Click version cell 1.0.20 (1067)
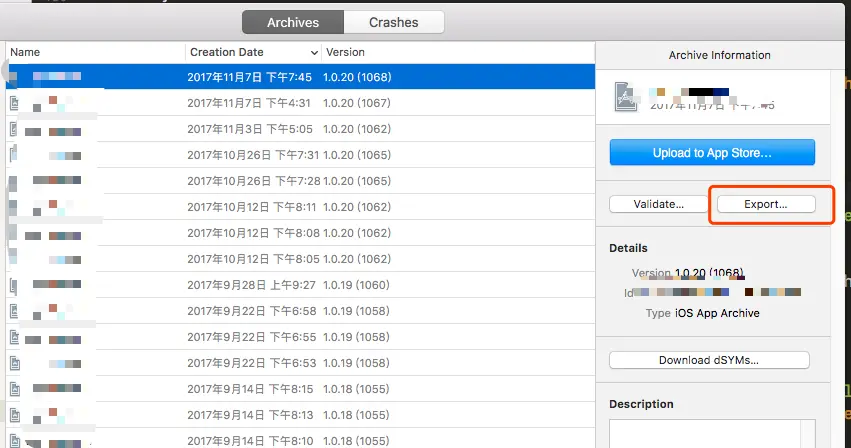This screenshot has height=448, width=851. click(357, 103)
